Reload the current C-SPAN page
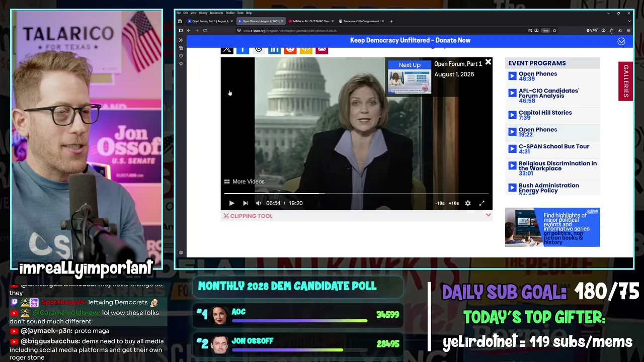This screenshot has height=362, width=644. pyautogui.click(x=205, y=31)
